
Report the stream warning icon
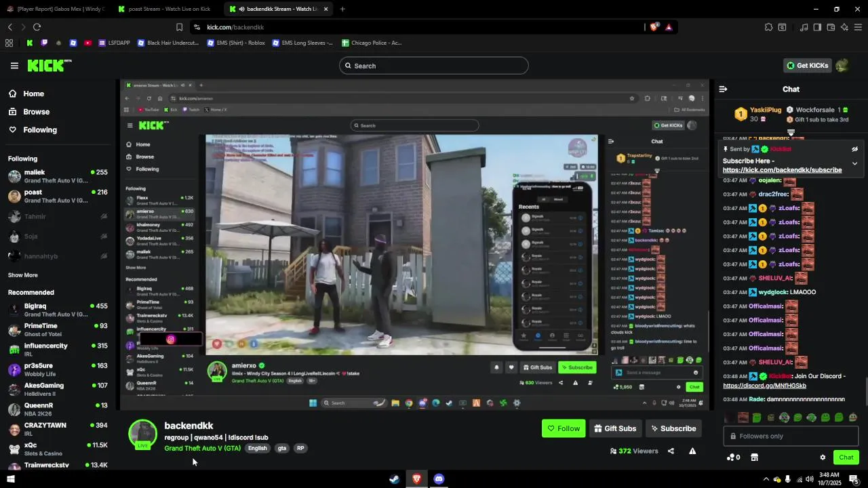coord(692,451)
